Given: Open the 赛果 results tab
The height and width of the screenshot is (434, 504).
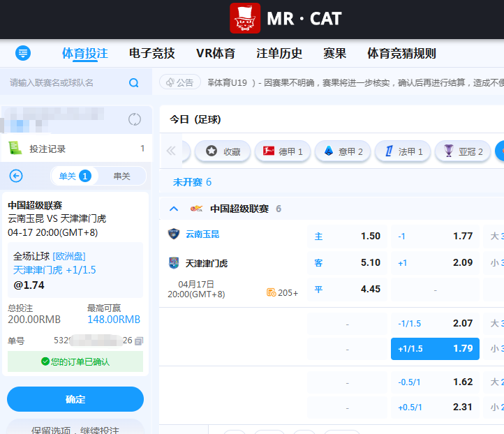Looking at the screenshot, I should [x=334, y=53].
